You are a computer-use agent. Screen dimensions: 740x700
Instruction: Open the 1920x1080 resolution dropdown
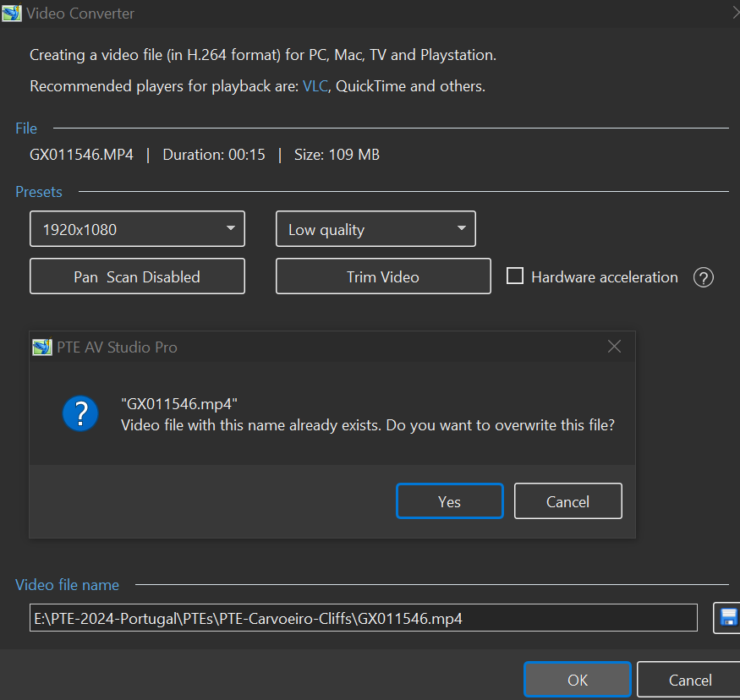pos(137,229)
